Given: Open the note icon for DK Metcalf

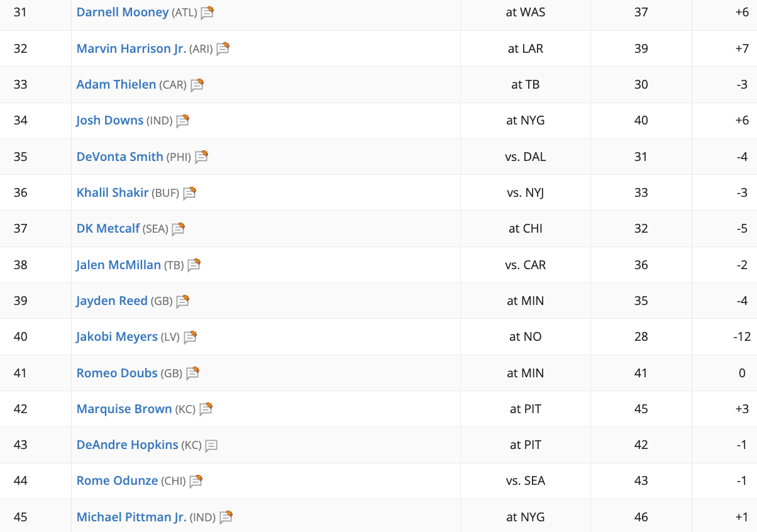Looking at the screenshot, I should (x=179, y=229).
